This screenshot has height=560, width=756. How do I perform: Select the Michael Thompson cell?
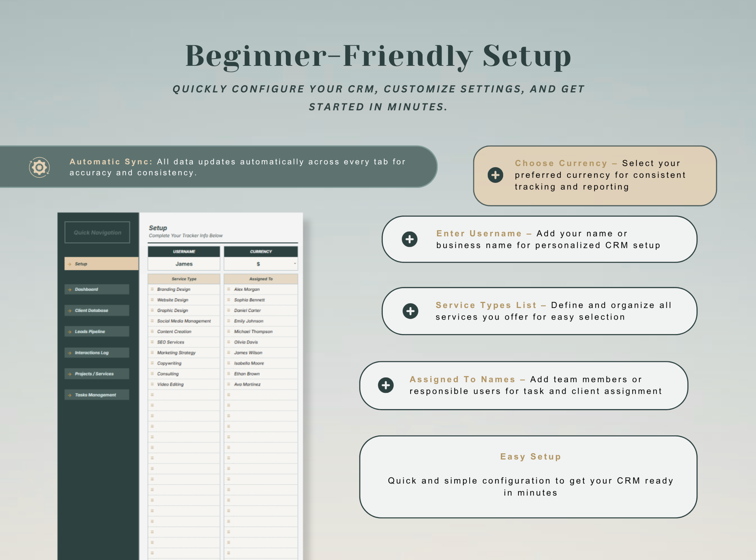[x=261, y=331]
